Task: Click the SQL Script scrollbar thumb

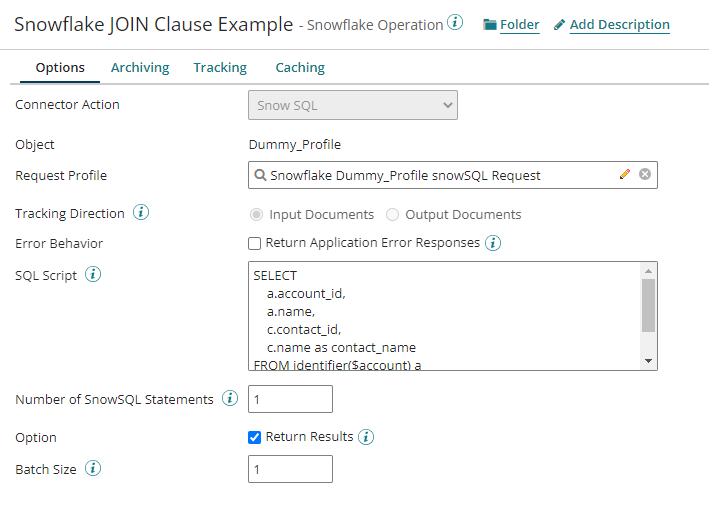Action: point(648,305)
